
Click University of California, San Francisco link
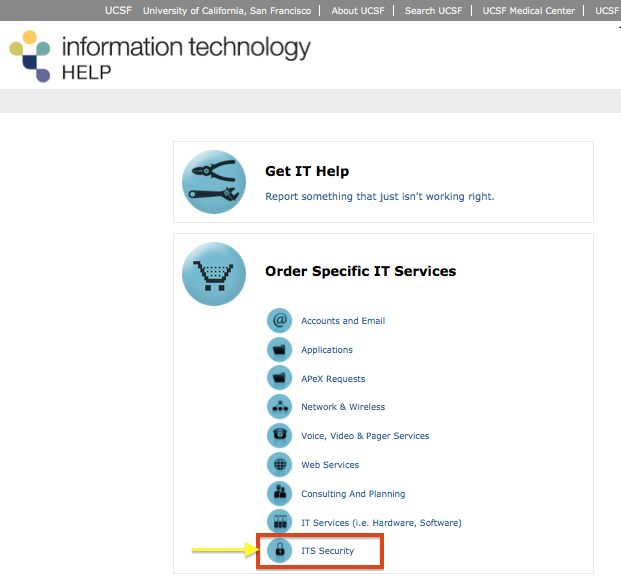pos(227,11)
